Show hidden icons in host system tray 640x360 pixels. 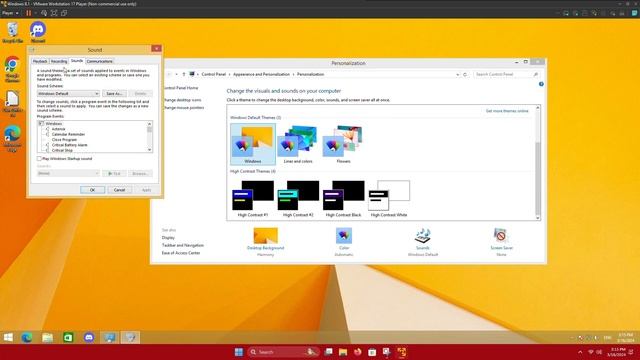[x=580, y=352]
